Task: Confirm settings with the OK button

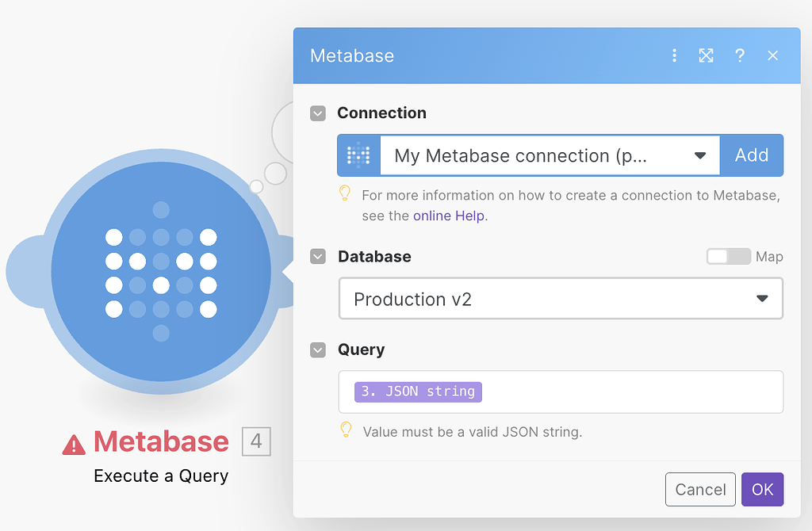Action: [x=762, y=489]
